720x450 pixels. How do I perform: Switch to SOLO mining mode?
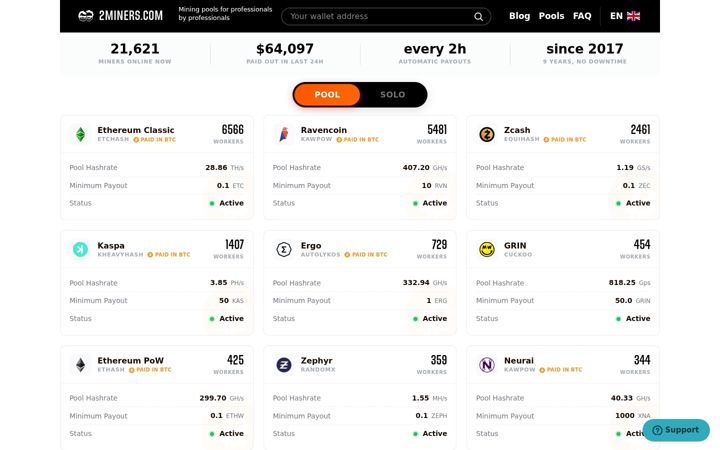(393, 95)
